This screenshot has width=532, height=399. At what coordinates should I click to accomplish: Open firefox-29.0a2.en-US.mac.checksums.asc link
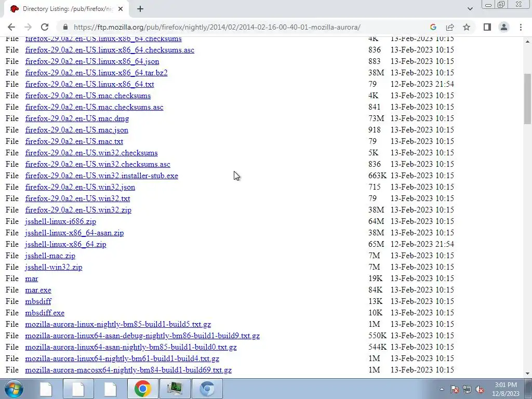point(95,107)
